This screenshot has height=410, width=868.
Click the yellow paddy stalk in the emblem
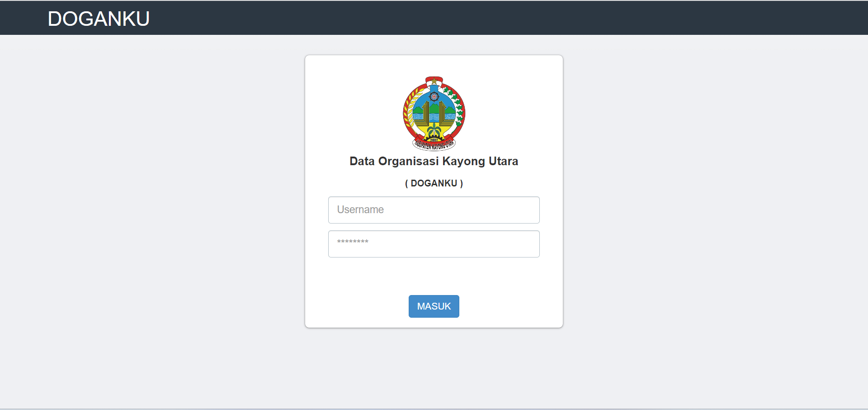(x=410, y=109)
